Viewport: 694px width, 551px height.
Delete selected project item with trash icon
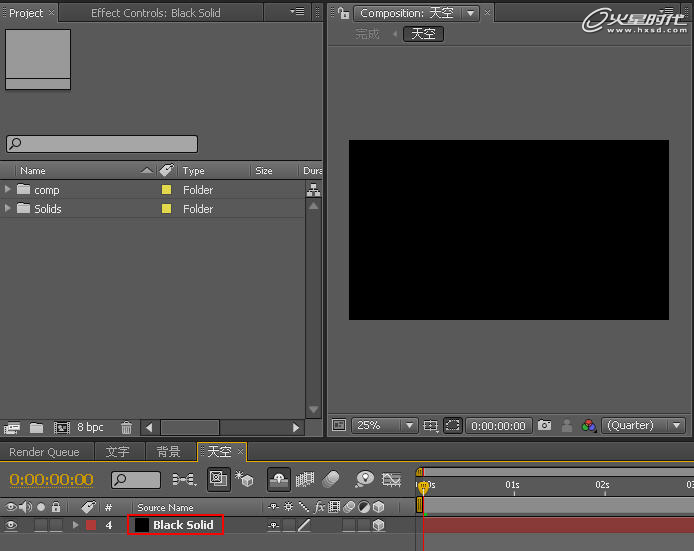tap(127, 428)
